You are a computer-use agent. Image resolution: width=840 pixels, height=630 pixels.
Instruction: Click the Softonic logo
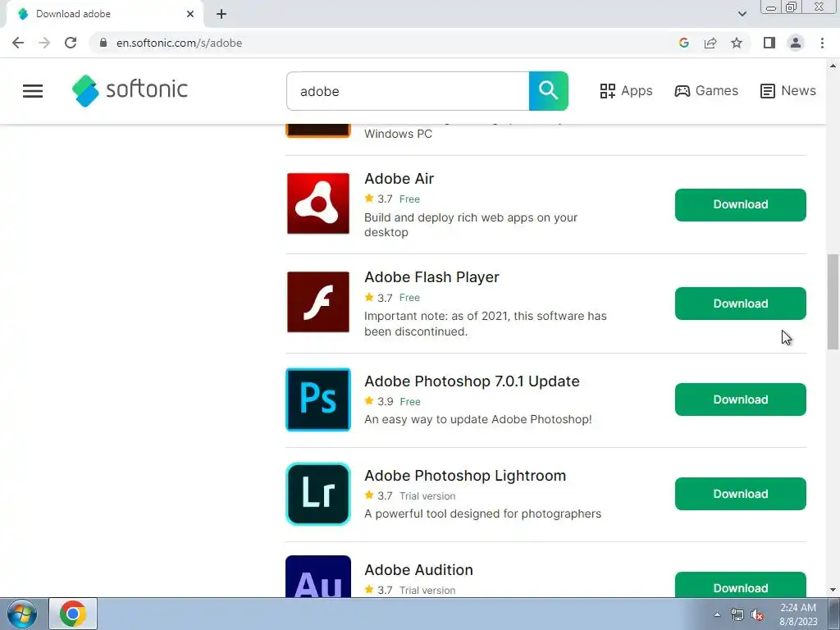(x=130, y=90)
